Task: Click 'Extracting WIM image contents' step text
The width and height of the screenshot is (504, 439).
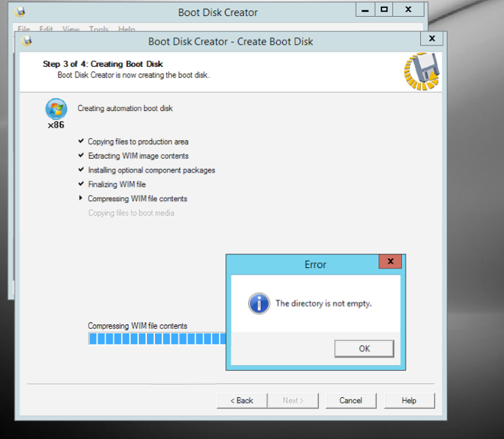Action: point(138,156)
